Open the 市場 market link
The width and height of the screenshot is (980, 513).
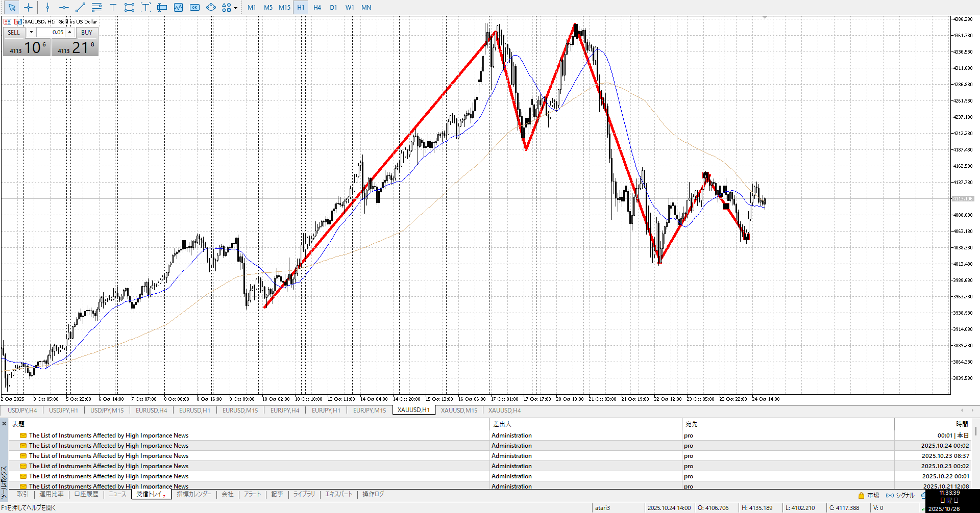click(x=873, y=495)
